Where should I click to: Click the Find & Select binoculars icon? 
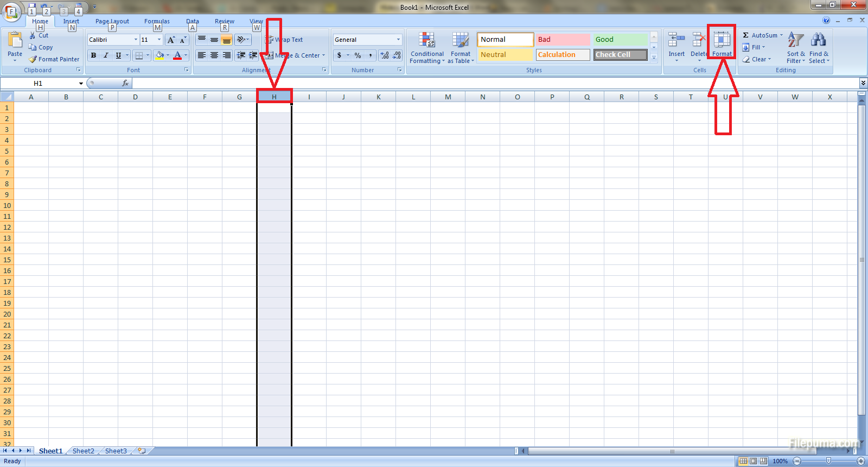tap(818, 41)
